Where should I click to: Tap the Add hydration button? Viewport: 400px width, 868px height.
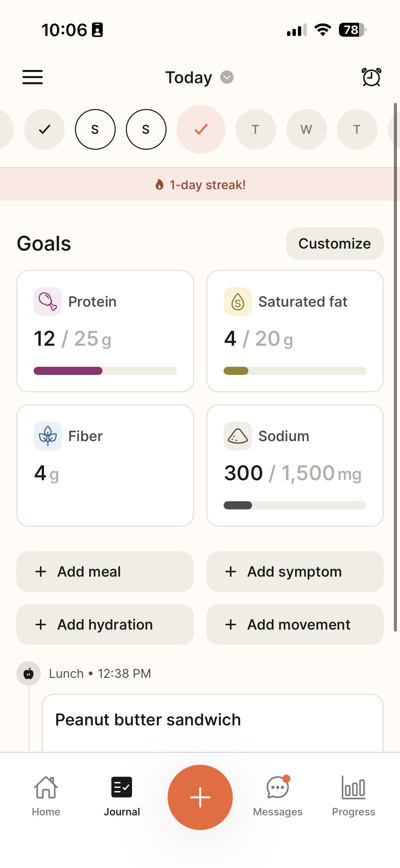point(105,625)
